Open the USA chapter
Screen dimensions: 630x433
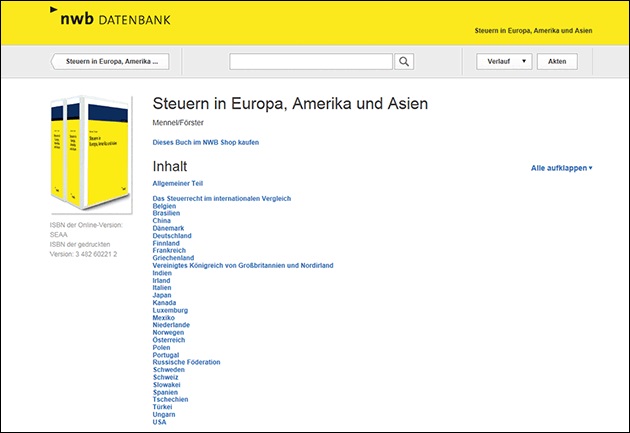pyautogui.click(x=161, y=422)
